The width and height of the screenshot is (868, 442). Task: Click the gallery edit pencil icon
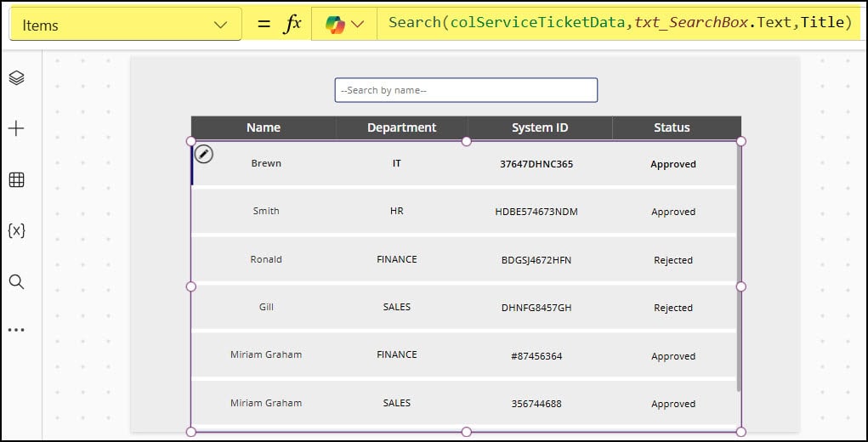pos(204,154)
